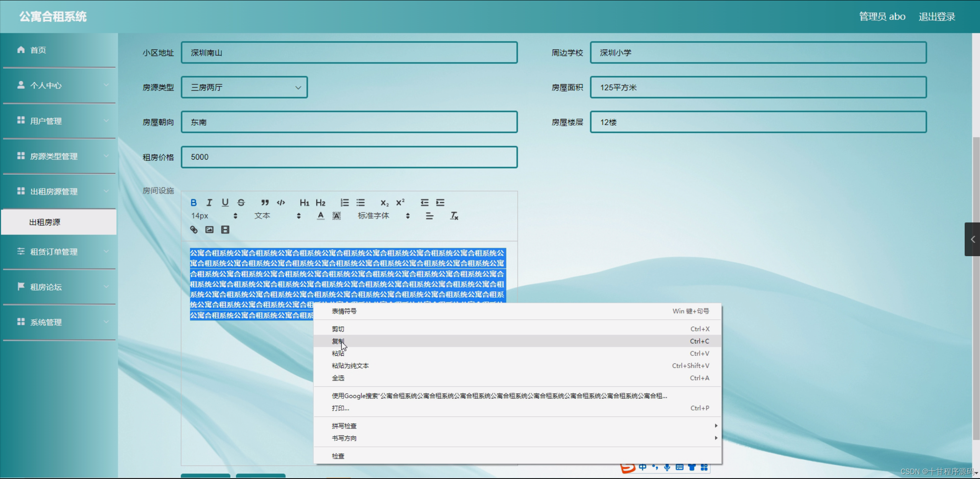Viewport: 980px width, 479px height.
Task: Click the 房屋朝向 input field
Action: pyautogui.click(x=349, y=122)
